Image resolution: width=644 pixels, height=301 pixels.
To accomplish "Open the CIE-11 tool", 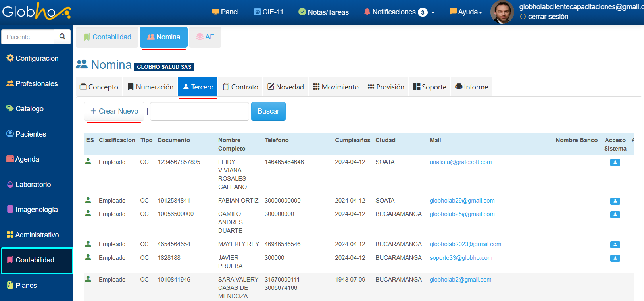I will 269,12.
